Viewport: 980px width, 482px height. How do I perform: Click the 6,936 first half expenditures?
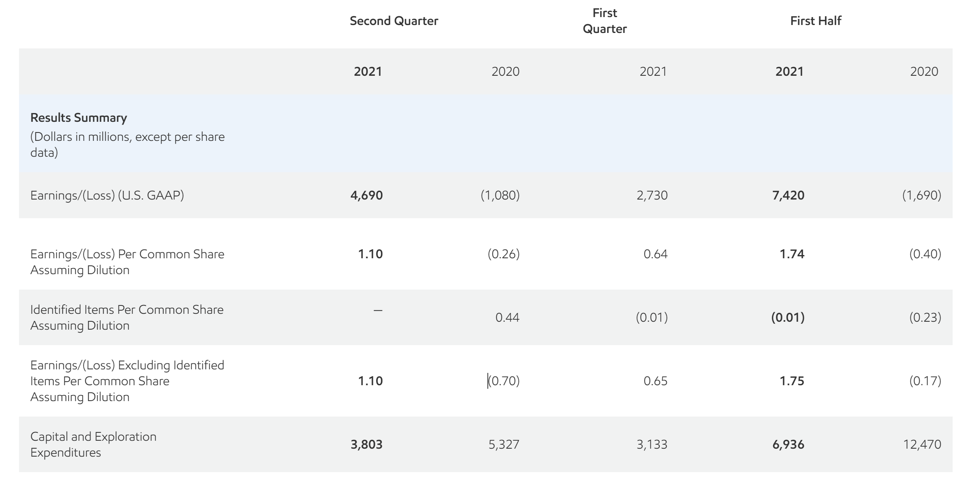[x=788, y=444]
